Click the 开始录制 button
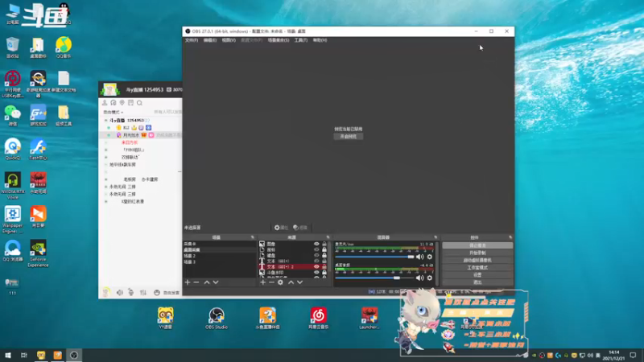The image size is (644, 362). [477, 253]
